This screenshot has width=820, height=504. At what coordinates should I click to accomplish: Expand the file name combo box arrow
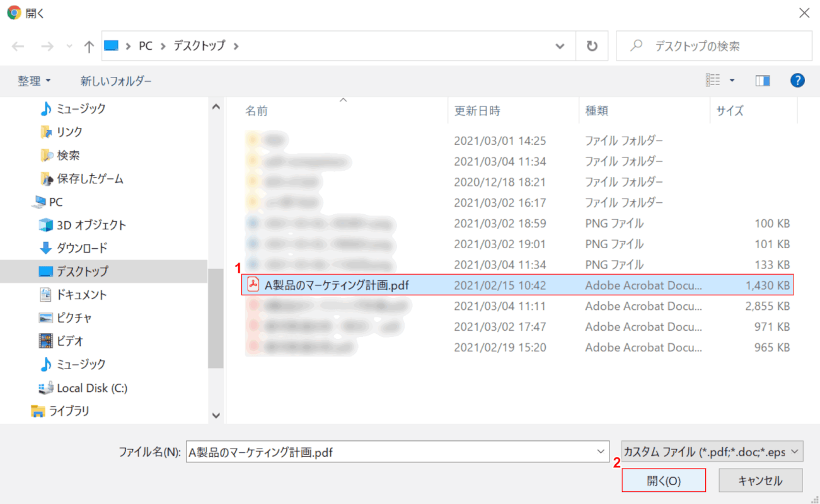599,452
